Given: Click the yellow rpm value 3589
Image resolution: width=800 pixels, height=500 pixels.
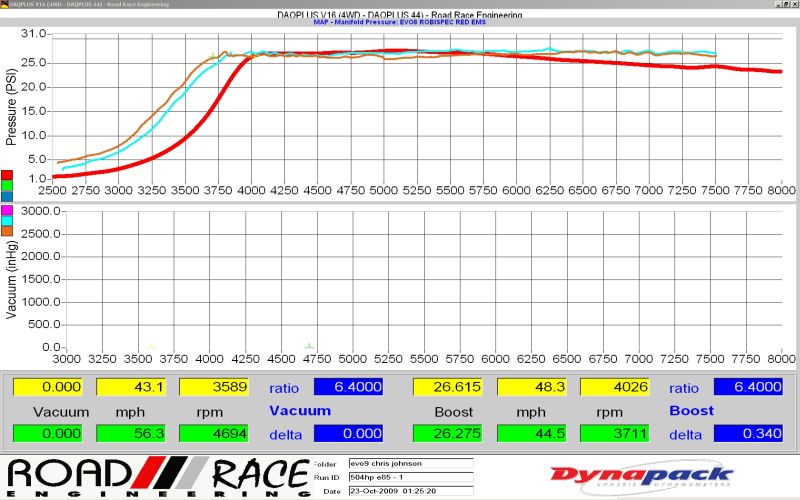Looking at the screenshot, I should [x=214, y=387].
